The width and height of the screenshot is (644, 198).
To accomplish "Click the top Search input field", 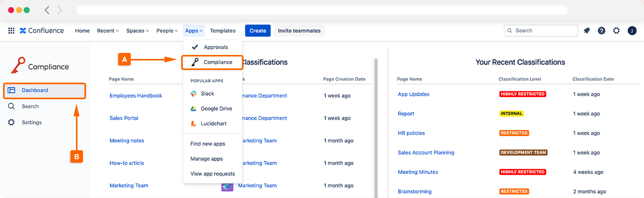I will coord(541,31).
